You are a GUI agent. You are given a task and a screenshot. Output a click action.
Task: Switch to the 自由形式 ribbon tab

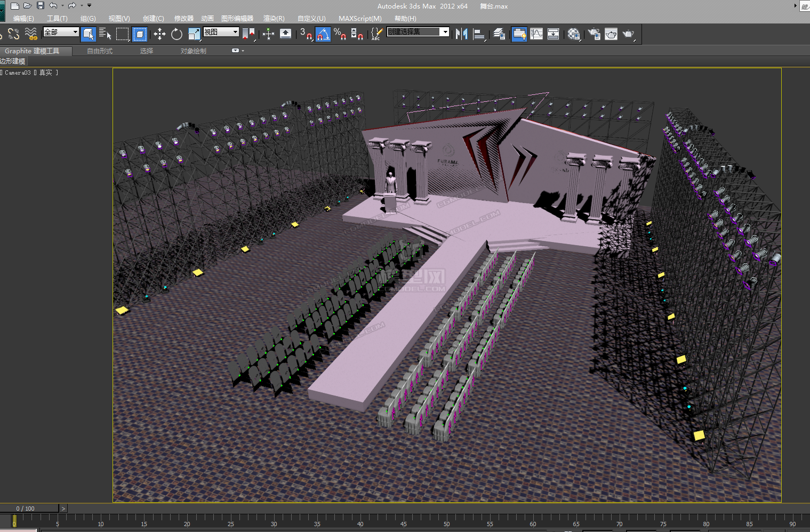pos(100,51)
